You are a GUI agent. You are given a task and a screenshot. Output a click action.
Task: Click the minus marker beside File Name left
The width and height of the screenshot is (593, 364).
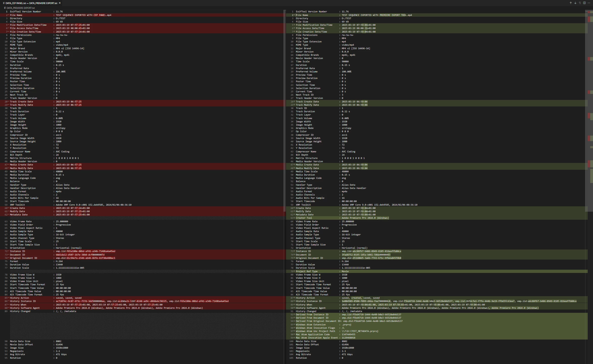tap(8, 15)
